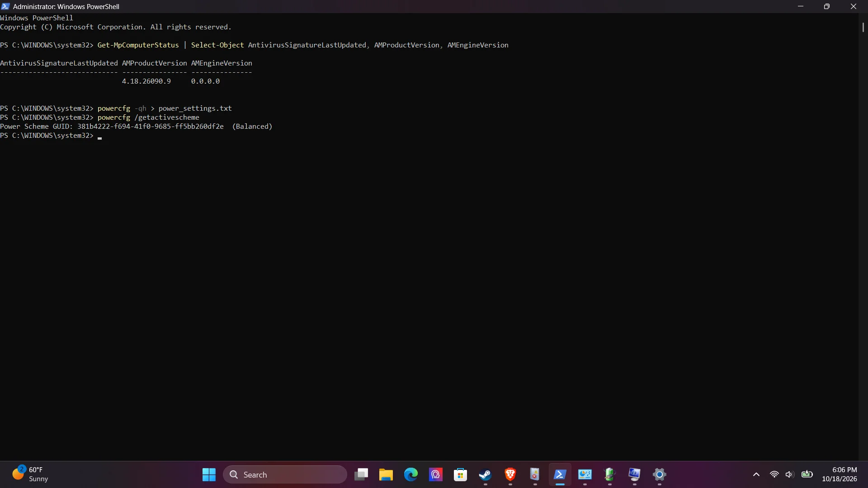
Task: Click the 'AMEngineVersion' column header in output
Action: click(222, 63)
